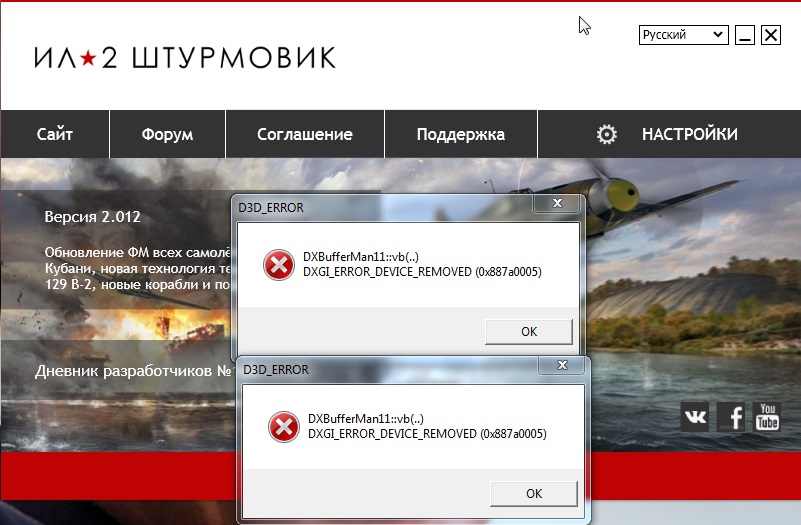Click the gear icon beside НАСТРОЙКИ
Image resolution: width=801 pixels, height=525 pixels.
pyautogui.click(x=606, y=134)
